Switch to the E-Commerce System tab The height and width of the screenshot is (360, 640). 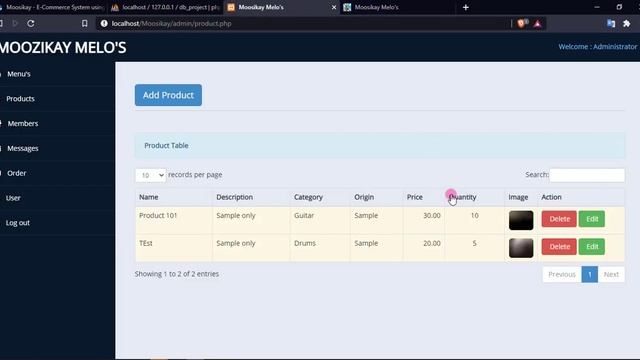(x=52, y=7)
